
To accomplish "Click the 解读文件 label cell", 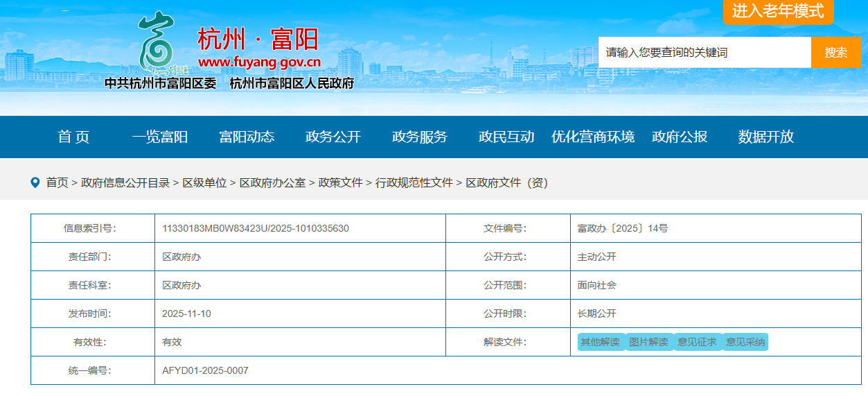I will click(508, 342).
